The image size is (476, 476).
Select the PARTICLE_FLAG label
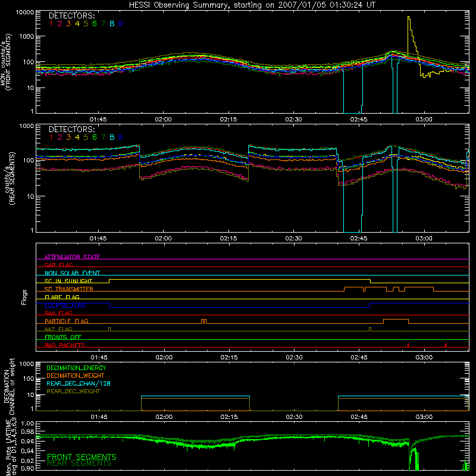[67, 321]
